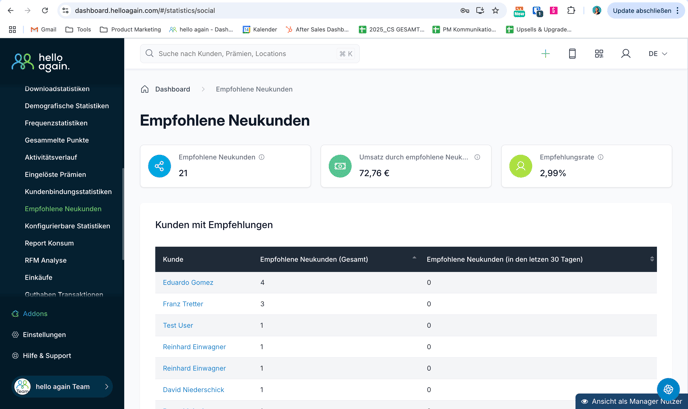Open the Upsells & Upgrade bookmark
The width and height of the screenshot is (688, 409).
click(538, 29)
